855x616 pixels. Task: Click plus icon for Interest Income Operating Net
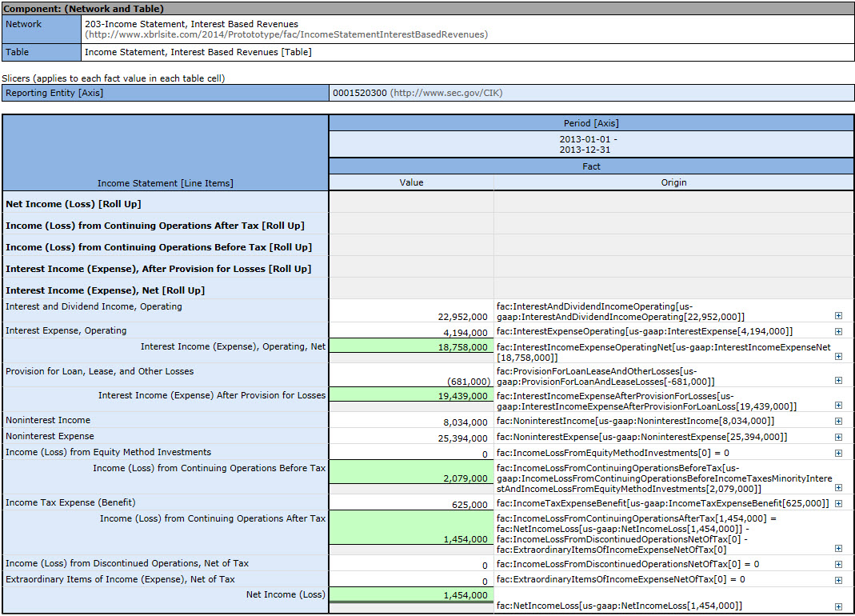point(838,356)
